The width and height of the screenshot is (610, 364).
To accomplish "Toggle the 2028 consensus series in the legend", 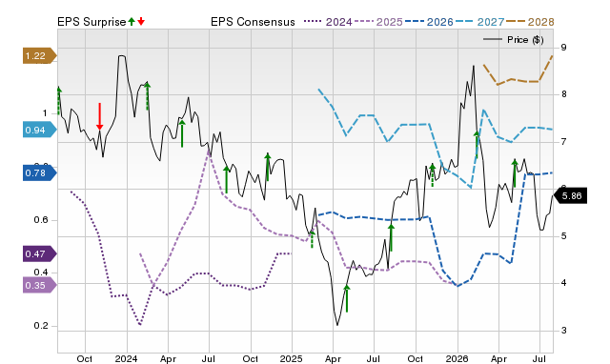I will 530,22.
